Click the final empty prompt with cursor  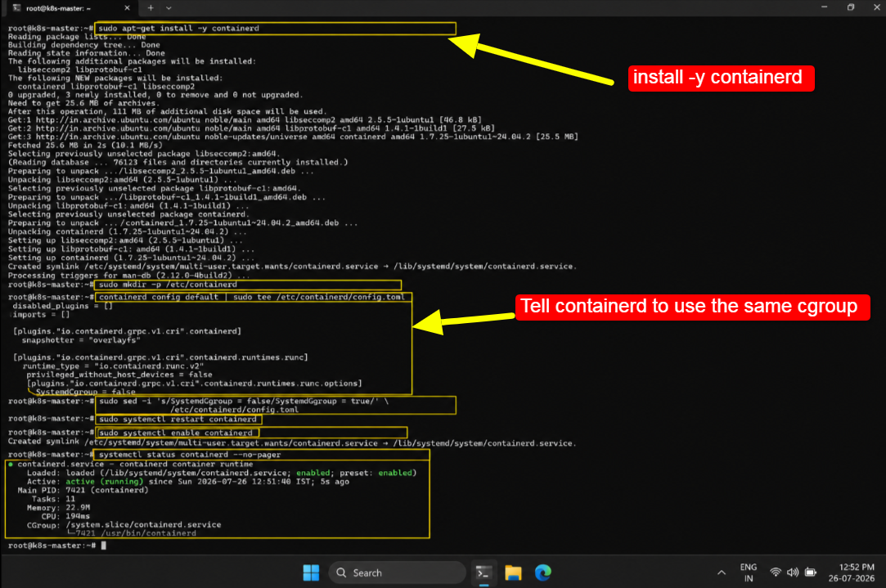(x=56, y=545)
